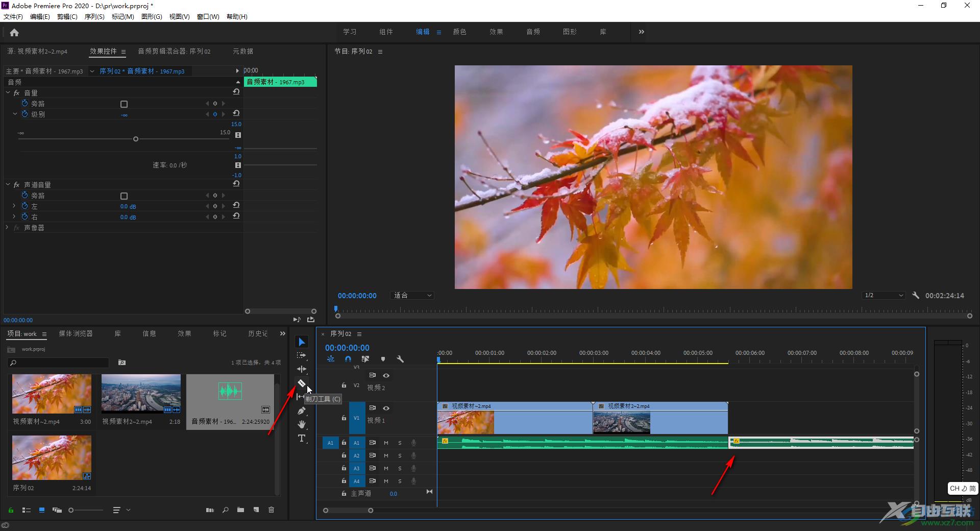Open timeline display settings wrench
980x531 pixels.
click(x=400, y=359)
